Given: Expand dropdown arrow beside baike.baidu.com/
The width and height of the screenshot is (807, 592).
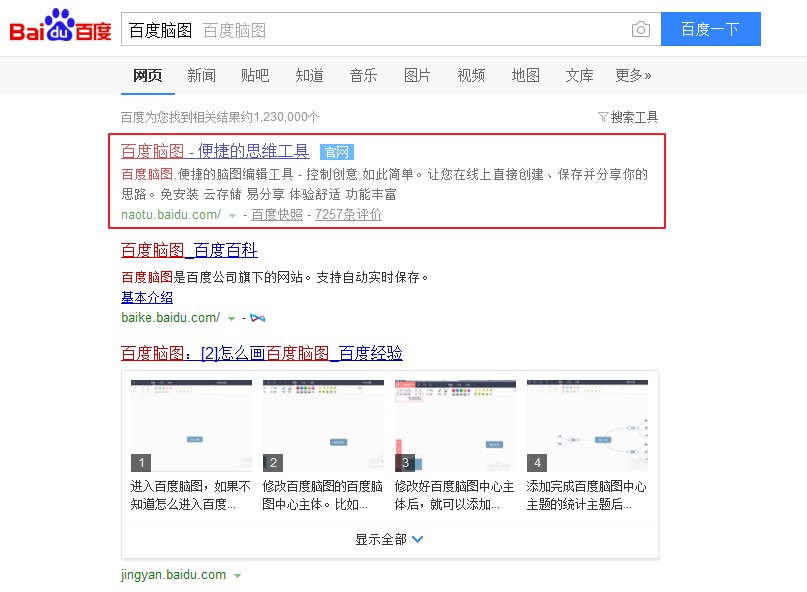Looking at the screenshot, I should coord(232,319).
